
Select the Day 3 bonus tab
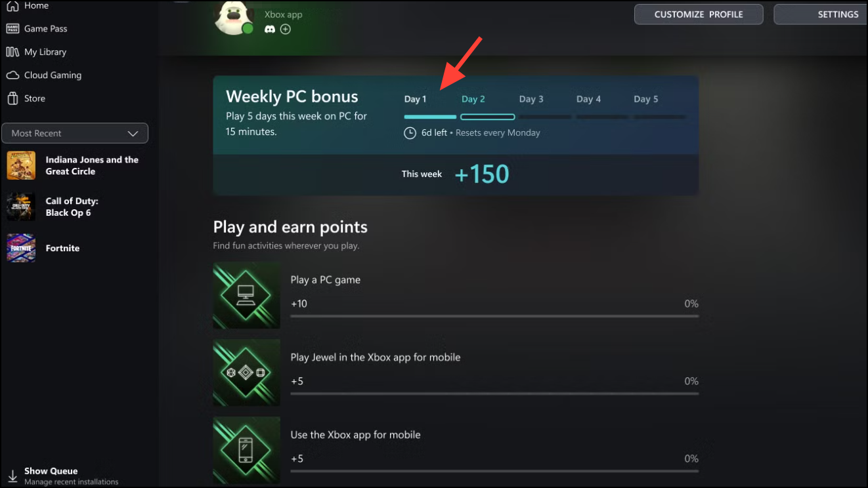[531, 99]
